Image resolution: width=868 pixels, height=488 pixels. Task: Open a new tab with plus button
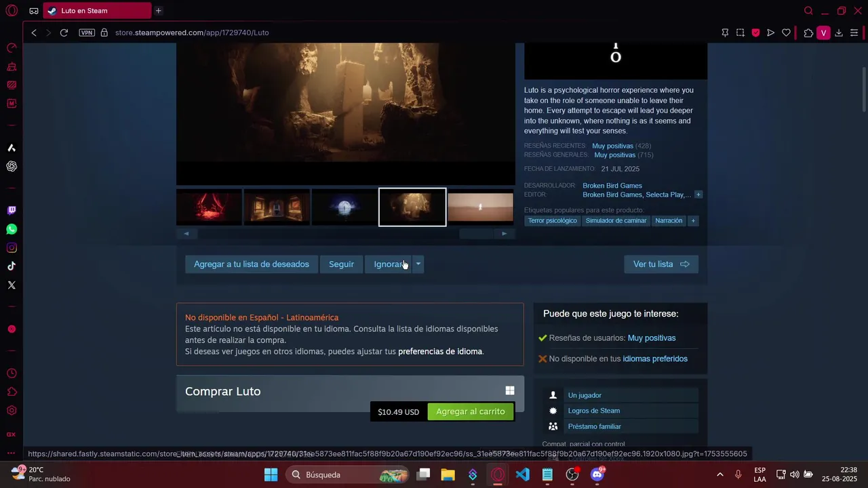pos(158,11)
